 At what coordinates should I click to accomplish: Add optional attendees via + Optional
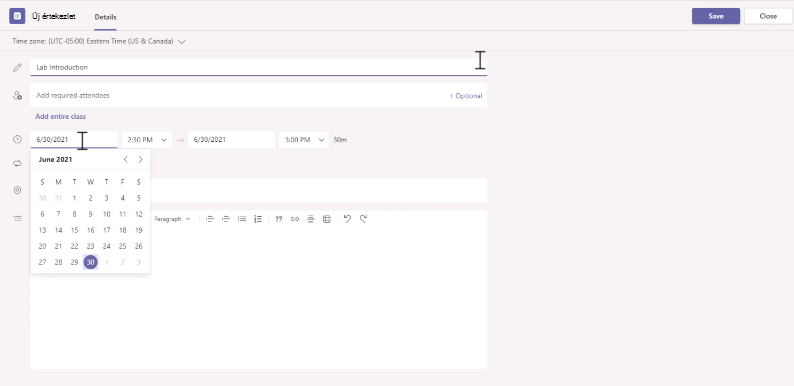point(466,96)
